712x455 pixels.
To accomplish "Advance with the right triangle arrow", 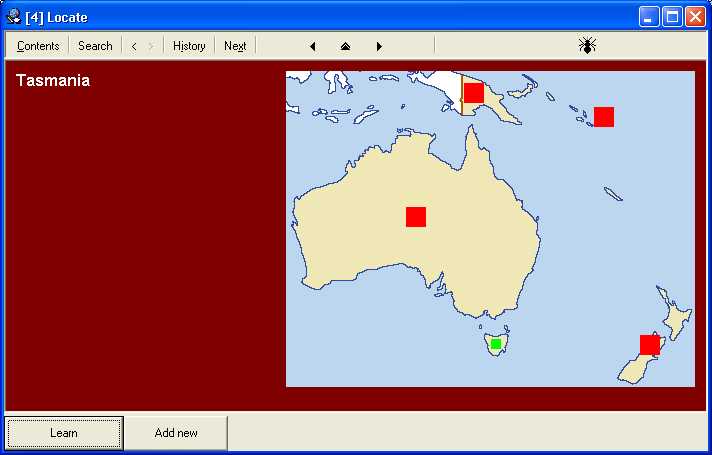I will (x=379, y=46).
